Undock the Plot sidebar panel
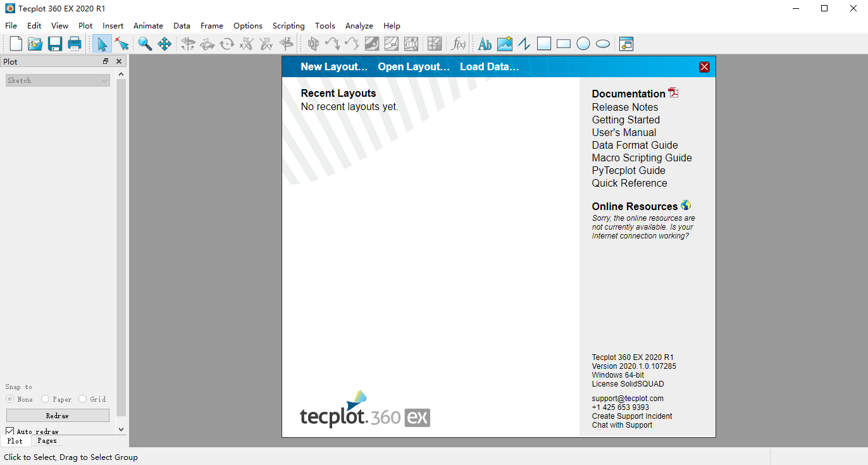 106,61
